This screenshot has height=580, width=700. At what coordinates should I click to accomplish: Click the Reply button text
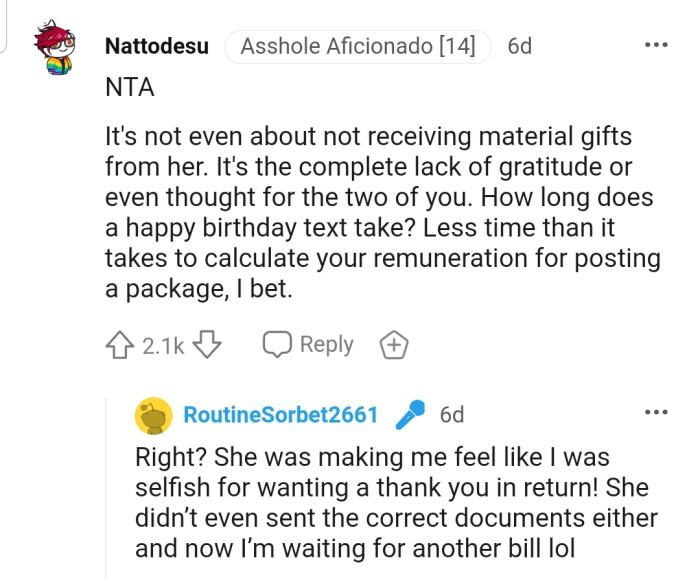326,344
